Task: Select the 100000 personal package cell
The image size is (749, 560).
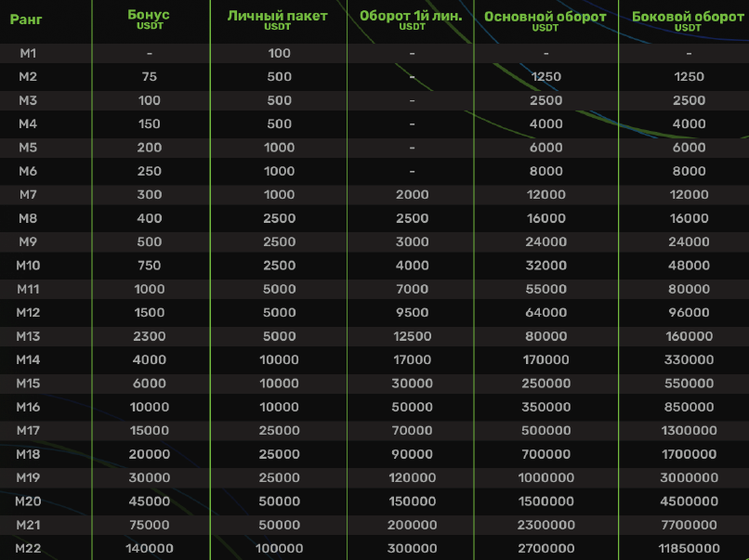Action: click(279, 549)
